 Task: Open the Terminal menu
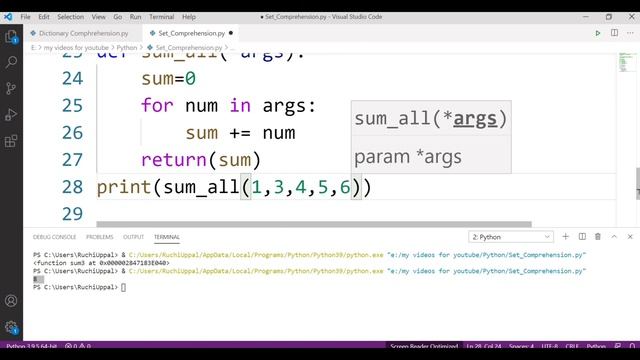[161, 17]
